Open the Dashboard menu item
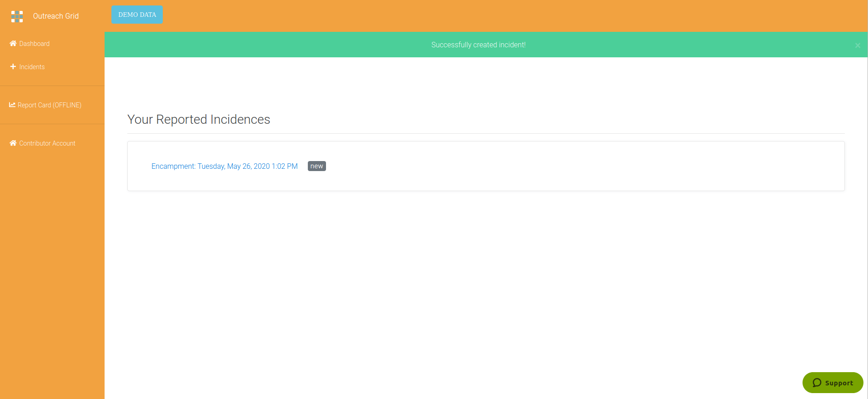 34,44
